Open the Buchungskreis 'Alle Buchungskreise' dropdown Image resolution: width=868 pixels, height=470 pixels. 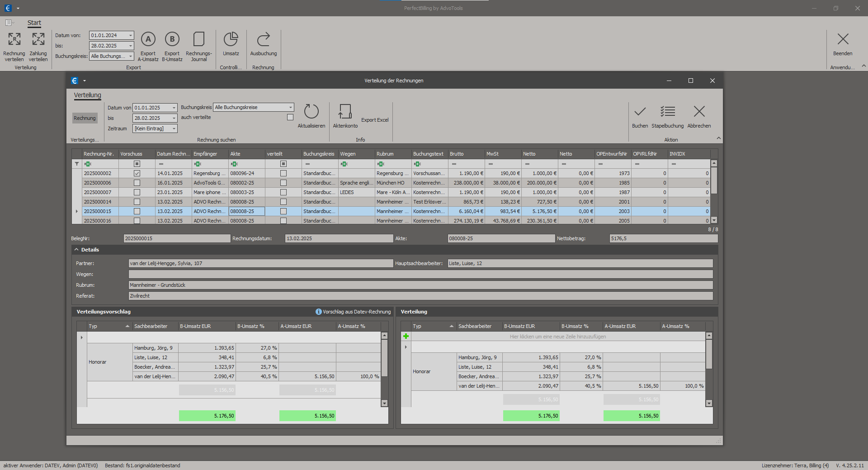coord(290,107)
